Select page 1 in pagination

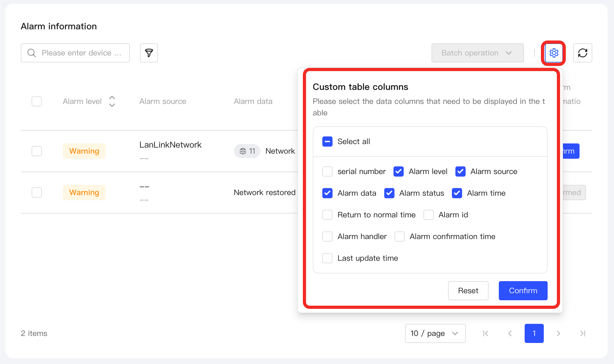[x=534, y=333]
